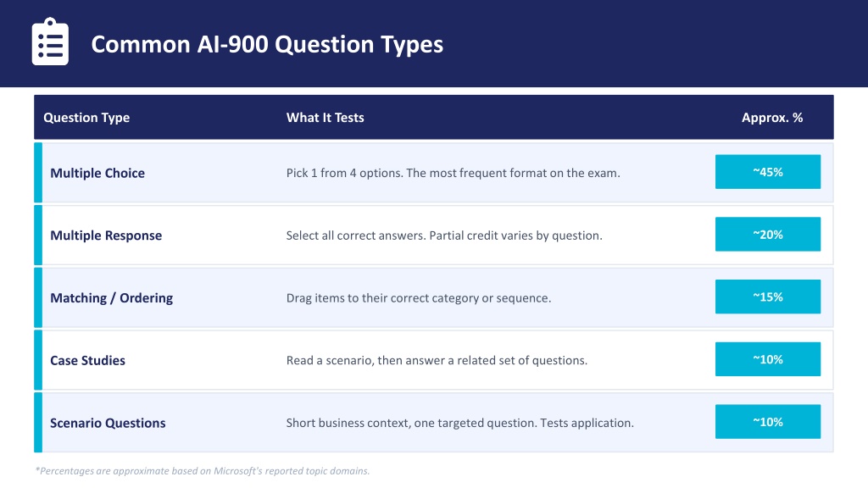Click the 'Select all correct answers' description text
Screen dimensions: 868x488
[x=444, y=236]
